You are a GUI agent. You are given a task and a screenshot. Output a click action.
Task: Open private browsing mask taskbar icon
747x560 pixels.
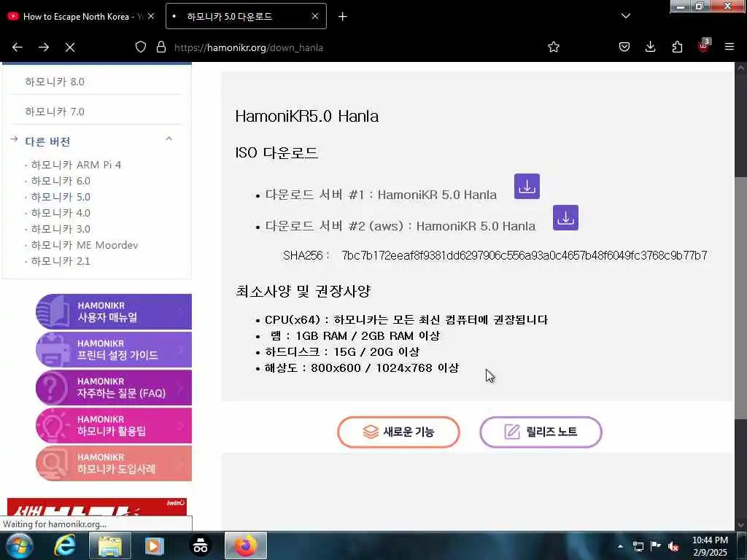200,546
